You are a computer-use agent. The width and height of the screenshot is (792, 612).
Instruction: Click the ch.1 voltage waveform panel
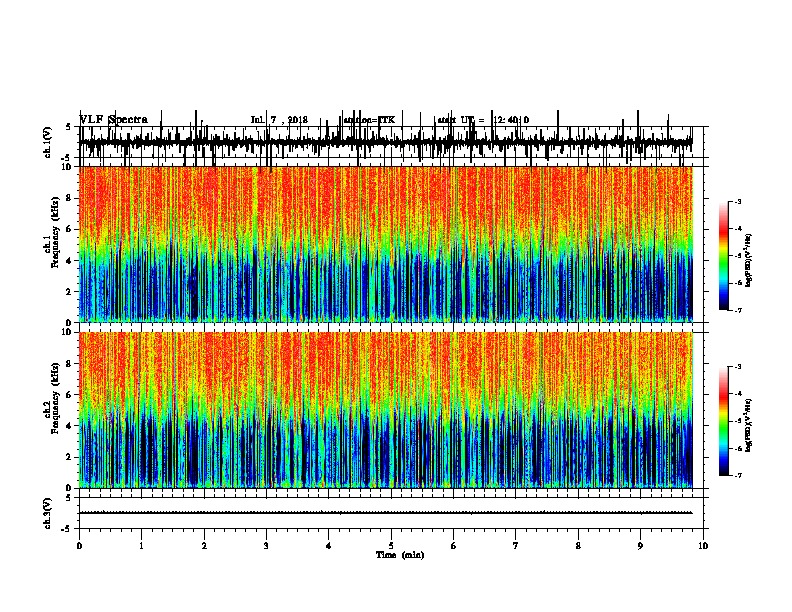click(x=391, y=142)
